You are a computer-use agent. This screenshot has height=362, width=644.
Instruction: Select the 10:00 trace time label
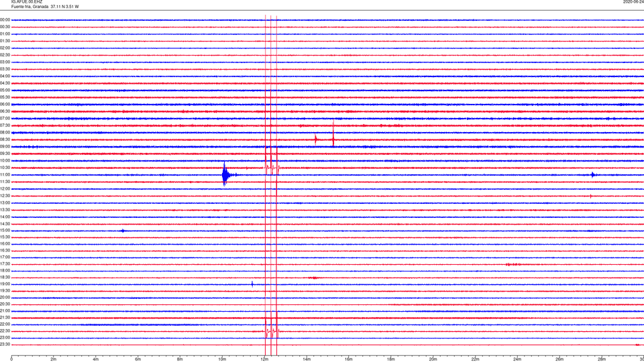tap(5, 161)
